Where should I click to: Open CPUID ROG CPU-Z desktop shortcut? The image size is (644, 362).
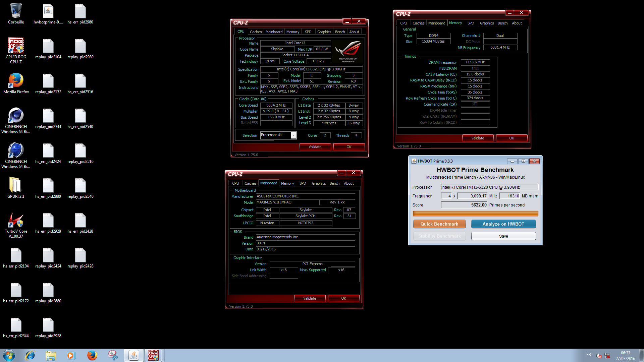(x=16, y=50)
